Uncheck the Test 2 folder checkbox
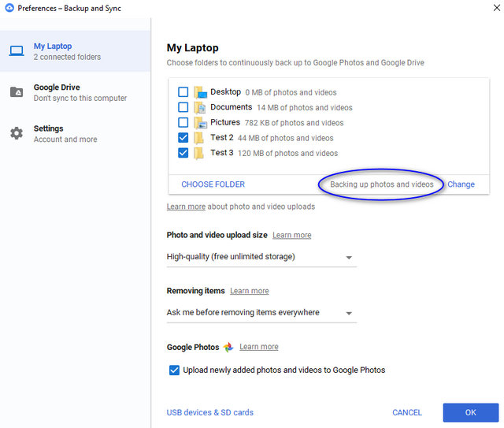504x428 pixels. [x=183, y=138]
